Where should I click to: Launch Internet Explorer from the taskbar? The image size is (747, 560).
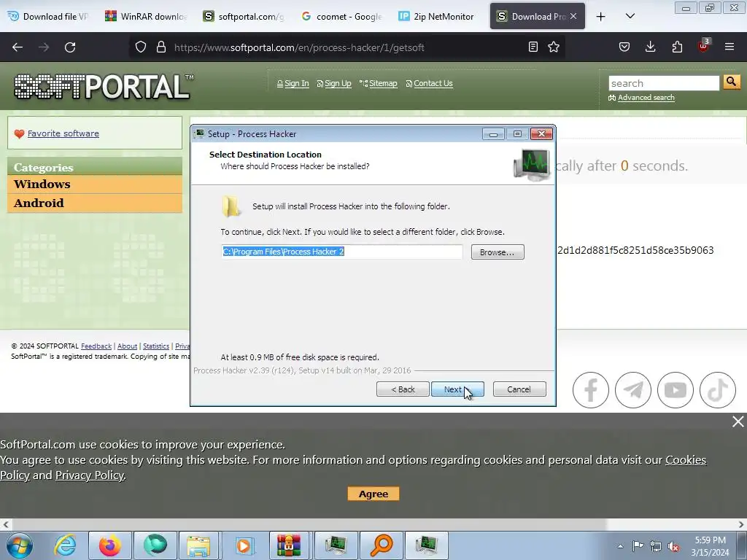pyautogui.click(x=65, y=545)
